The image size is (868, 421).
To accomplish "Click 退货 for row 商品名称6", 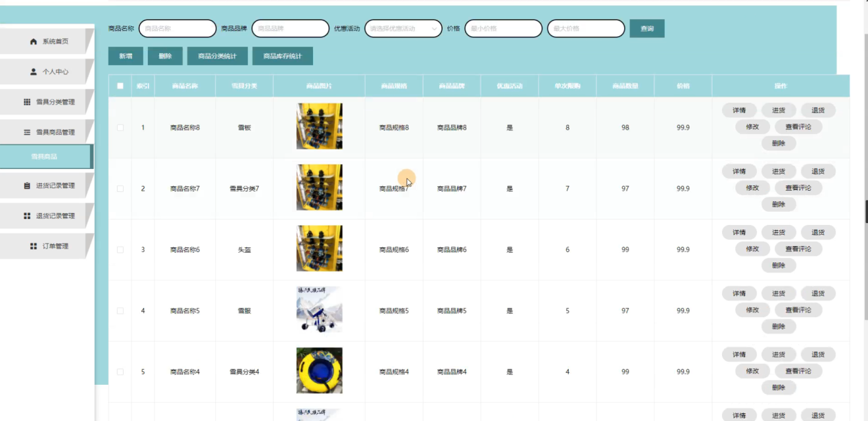I will tap(818, 232).
